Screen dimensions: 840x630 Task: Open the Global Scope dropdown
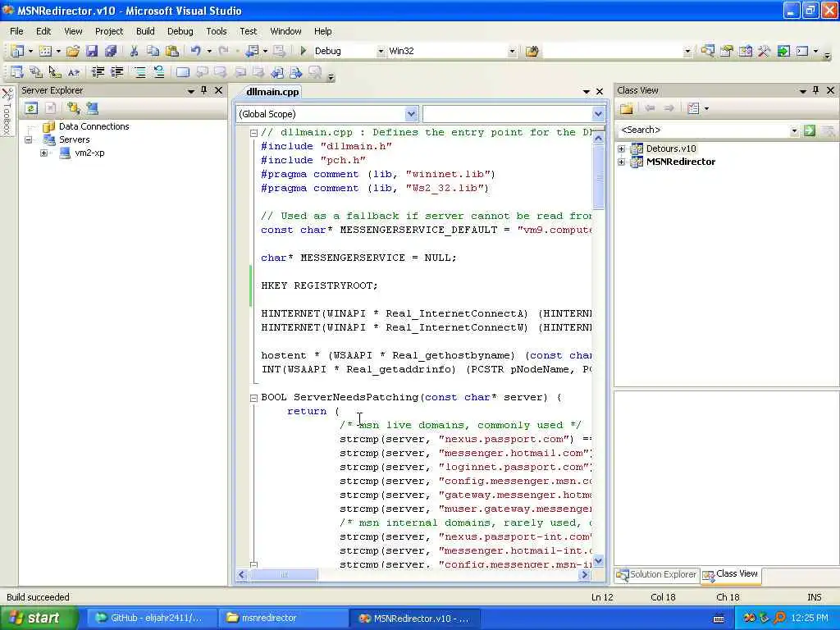(x=411, y=114)
